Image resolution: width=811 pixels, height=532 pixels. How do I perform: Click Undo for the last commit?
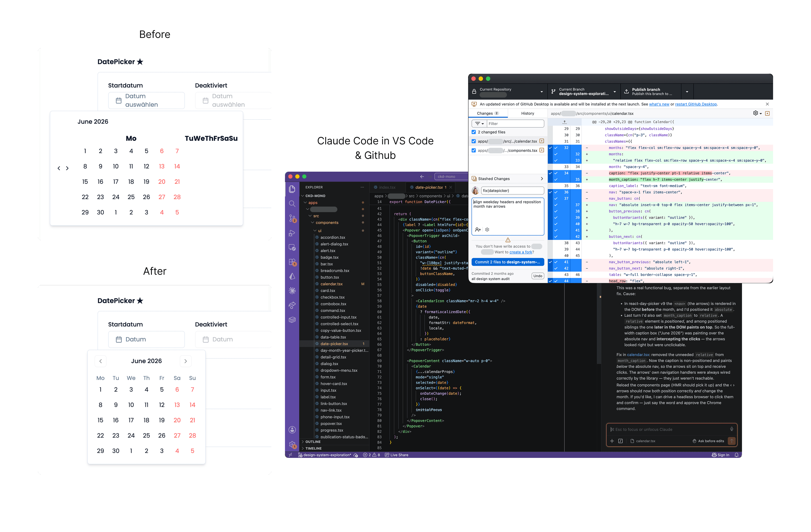click(x=538, y=276)
